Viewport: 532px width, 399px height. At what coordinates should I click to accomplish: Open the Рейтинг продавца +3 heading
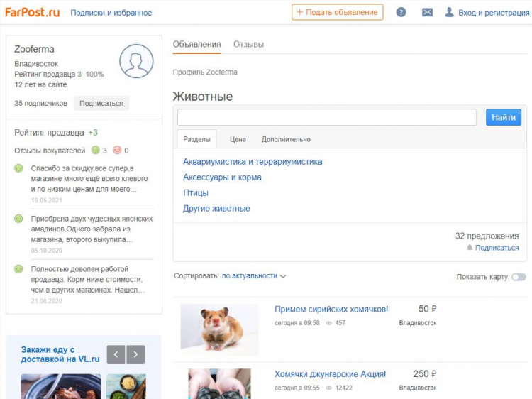[56, 133]
